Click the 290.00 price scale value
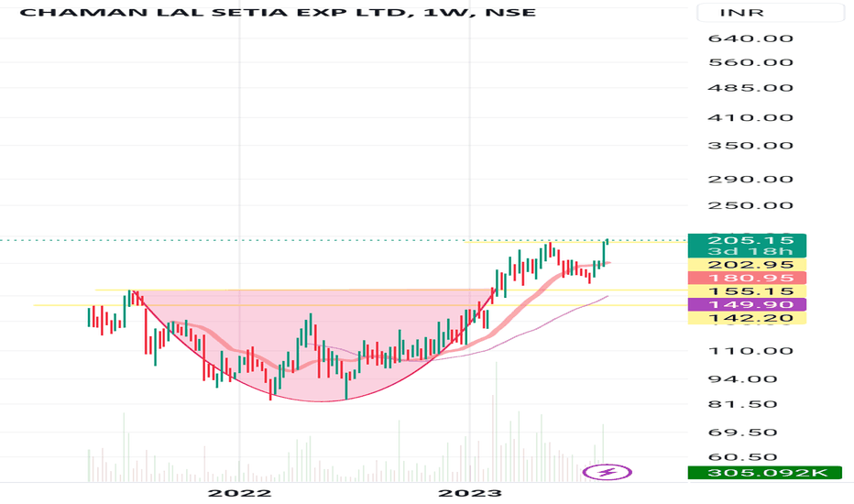 click(x=750, y=180)
